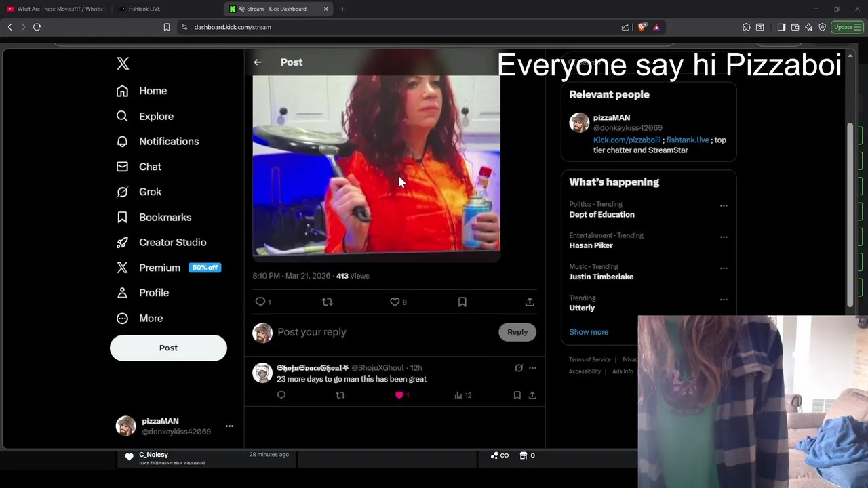Close the Stream - Kick Dashboard tab

click(325, 9)
